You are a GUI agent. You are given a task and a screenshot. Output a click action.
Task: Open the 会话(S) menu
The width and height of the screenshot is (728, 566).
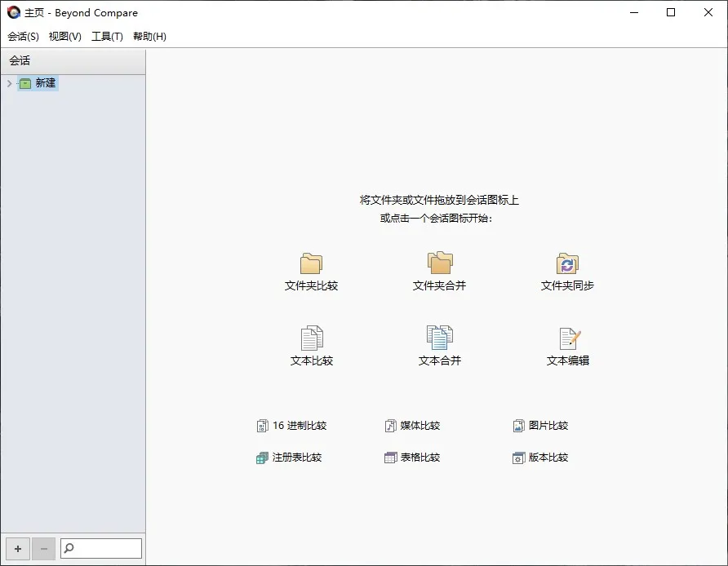23,36
